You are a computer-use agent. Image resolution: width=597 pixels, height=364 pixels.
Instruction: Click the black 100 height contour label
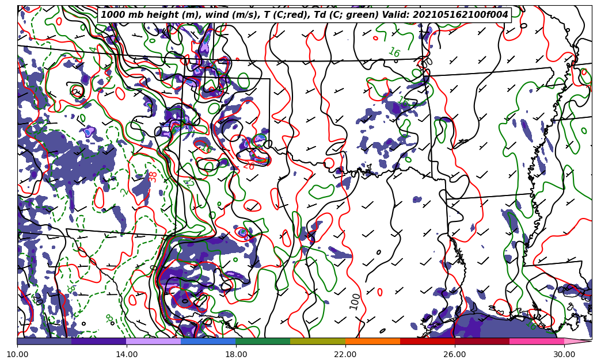click(x=355, y=301)
